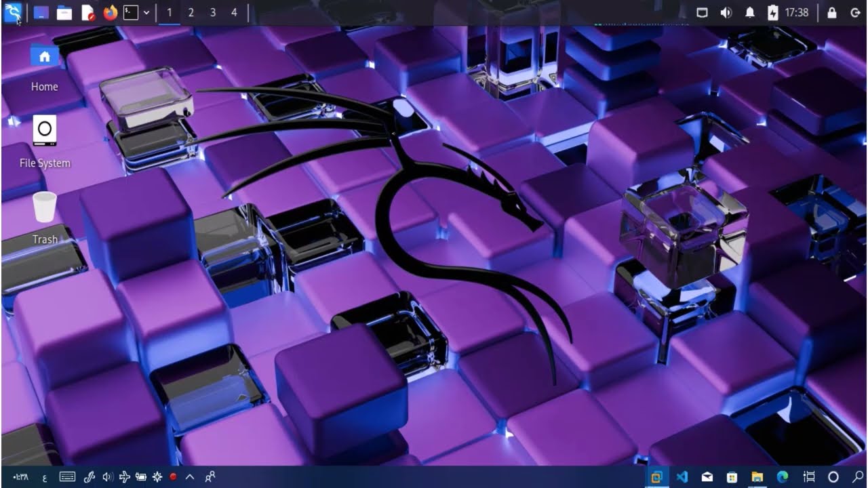Select the Trash desktop icon

tap(45, 218)
